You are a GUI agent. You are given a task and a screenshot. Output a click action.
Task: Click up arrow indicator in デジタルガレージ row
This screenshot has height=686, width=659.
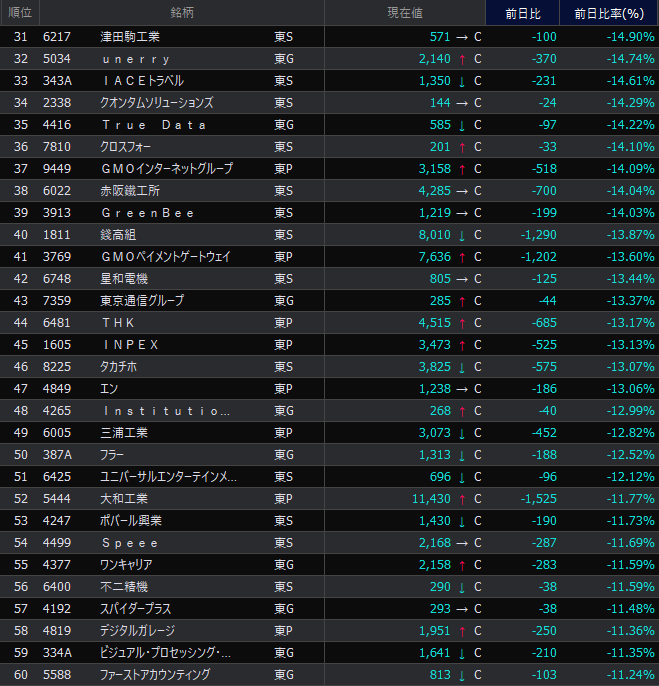[x=462, y=631]
